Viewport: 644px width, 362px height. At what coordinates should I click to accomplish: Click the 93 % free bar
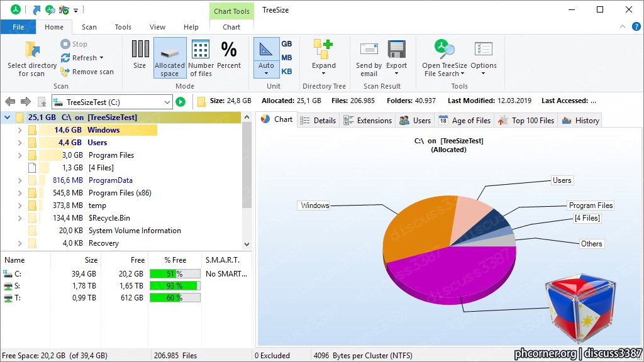point(175,286)
